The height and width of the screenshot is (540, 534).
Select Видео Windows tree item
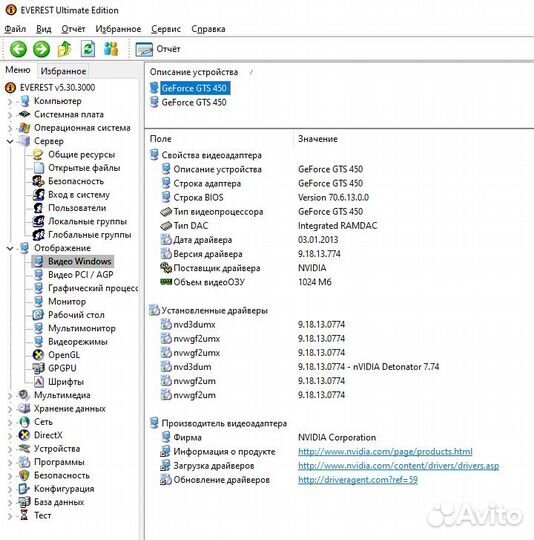click(x=72, y=261)
